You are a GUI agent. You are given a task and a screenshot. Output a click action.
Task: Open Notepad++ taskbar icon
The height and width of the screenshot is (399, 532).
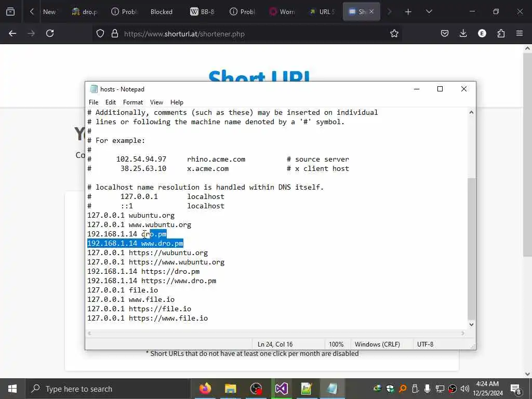coord(307,389)
